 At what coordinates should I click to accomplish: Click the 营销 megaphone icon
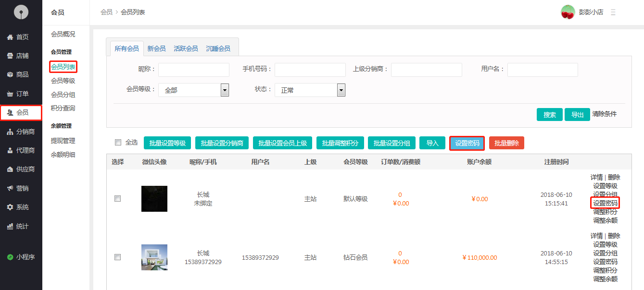click(10, 188)
